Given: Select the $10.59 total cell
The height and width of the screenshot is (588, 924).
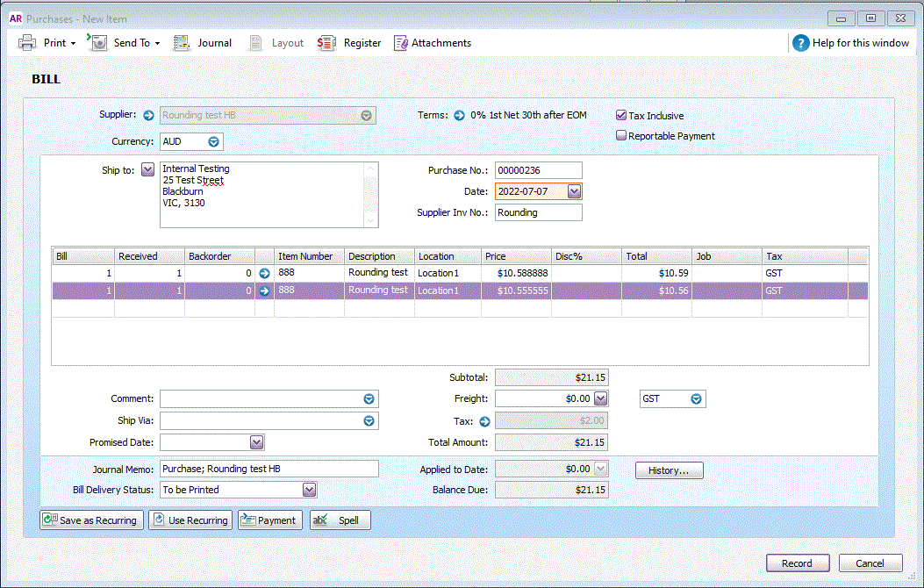Looking at the screenshot, I should 655,274.
